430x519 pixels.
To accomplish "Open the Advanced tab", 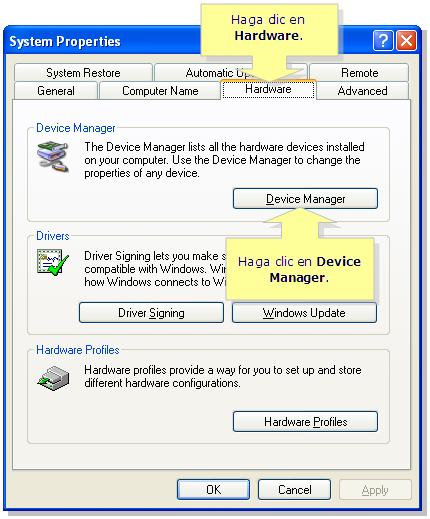I will point(362,91).
